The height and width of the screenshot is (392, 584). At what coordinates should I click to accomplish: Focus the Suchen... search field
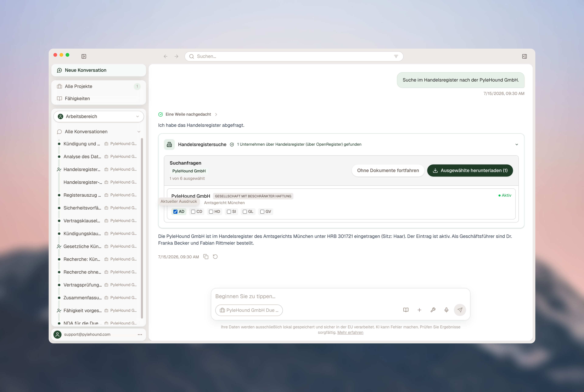[x=294, y=57]
